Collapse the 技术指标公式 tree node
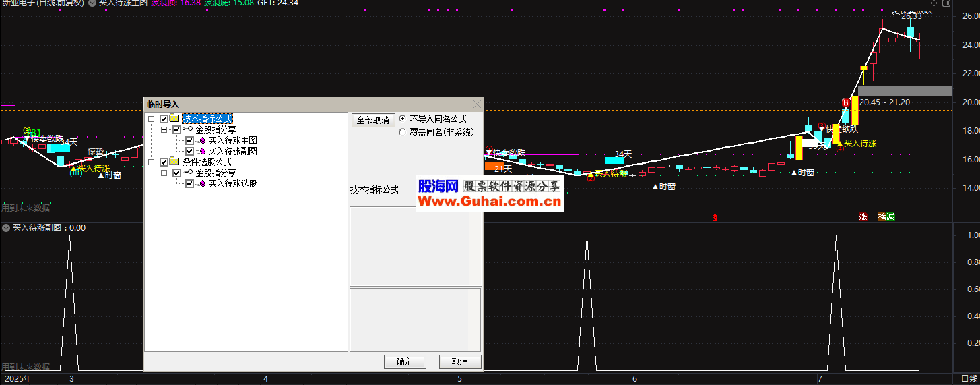This screenshot has width=980, height=385. click(x=152, y=119)
